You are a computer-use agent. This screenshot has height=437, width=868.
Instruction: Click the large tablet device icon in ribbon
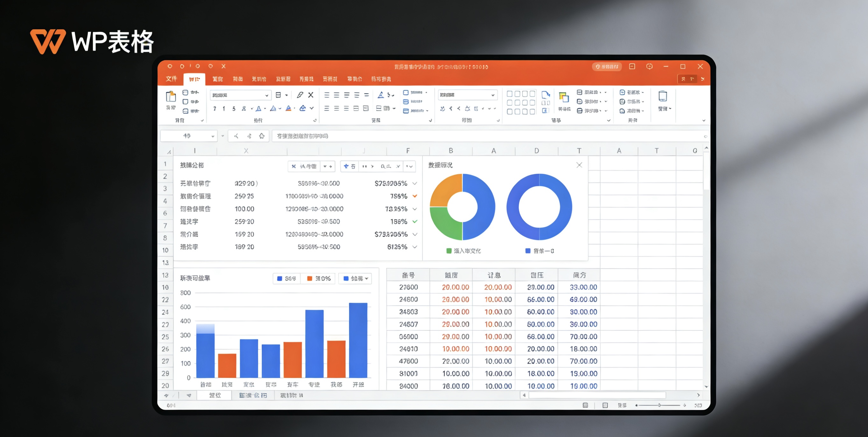[x=662, y=96]
